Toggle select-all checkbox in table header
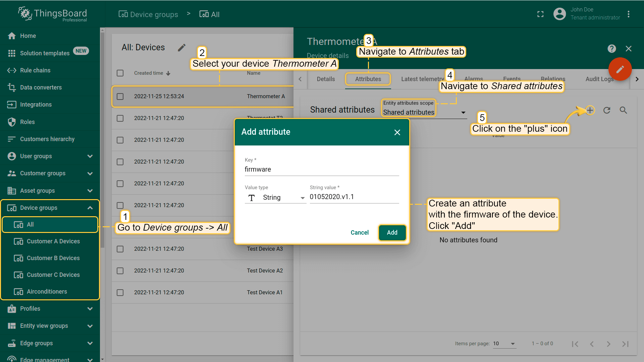The height and width of the screenshot is (362, 644). pyautogui.click(x=120, y=73)
